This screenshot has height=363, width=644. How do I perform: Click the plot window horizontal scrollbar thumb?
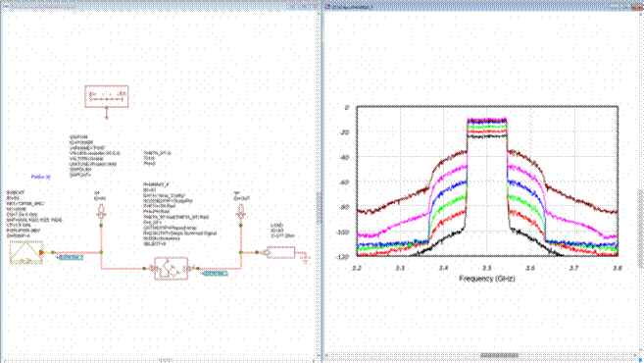(499, 355)
